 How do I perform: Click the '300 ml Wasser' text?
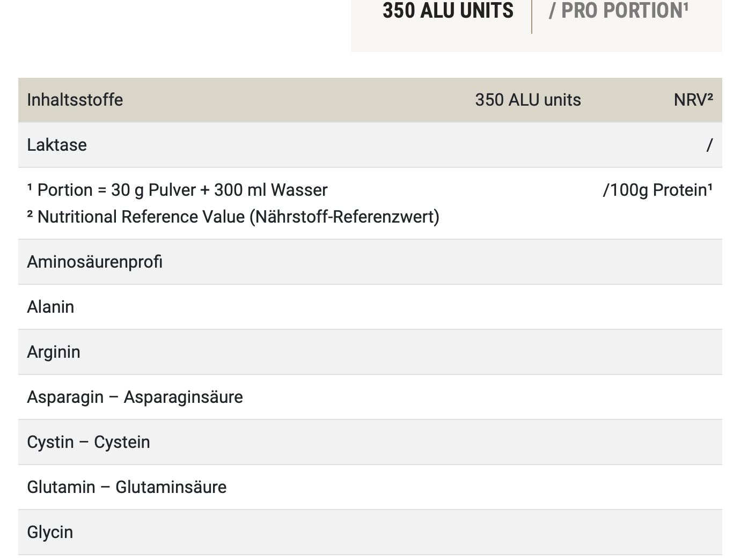(x=270, y=190)
